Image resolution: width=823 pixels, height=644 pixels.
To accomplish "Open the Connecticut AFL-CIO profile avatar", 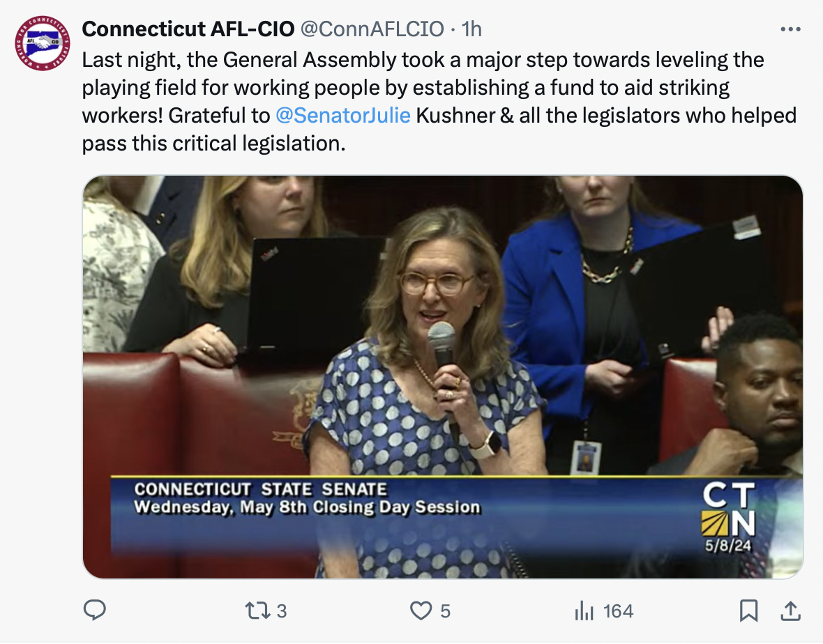I will (x=43, y=43).
